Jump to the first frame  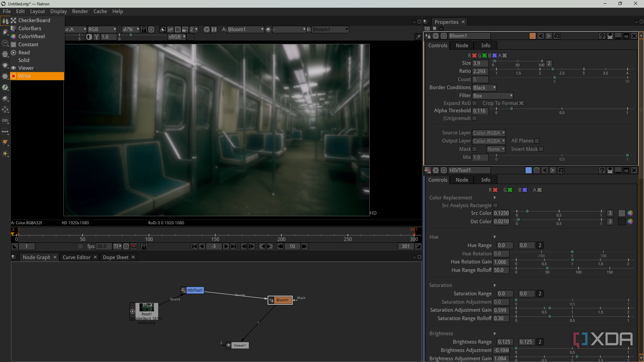coord(195,246)
